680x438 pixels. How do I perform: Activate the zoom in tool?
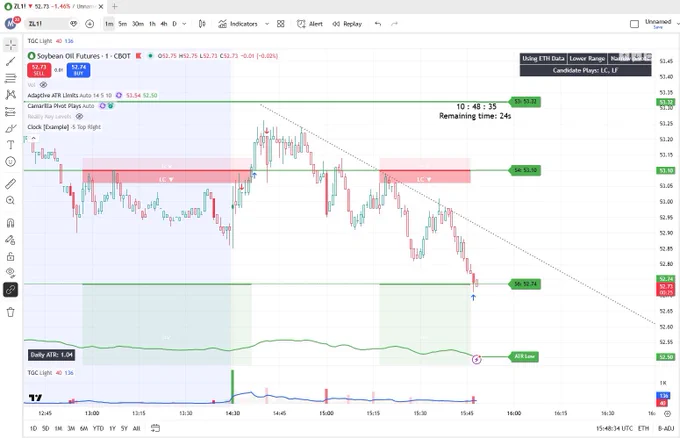(x=11, y=200)
